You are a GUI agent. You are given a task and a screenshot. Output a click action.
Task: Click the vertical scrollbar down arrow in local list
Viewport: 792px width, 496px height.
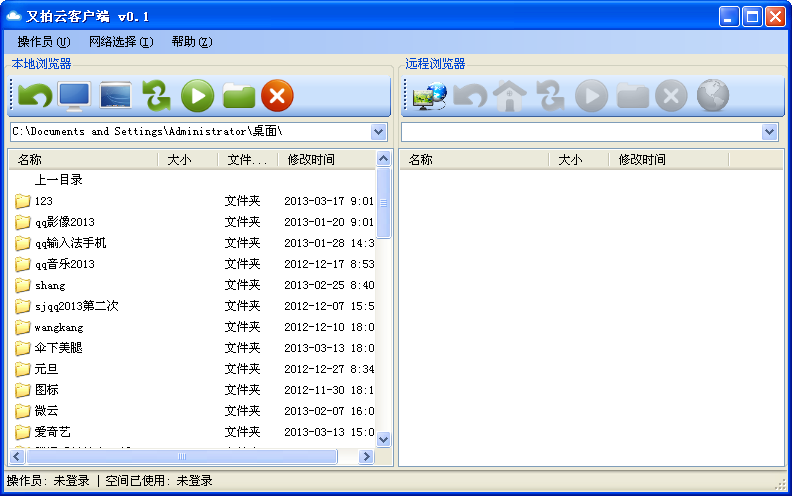coord(383,439)
